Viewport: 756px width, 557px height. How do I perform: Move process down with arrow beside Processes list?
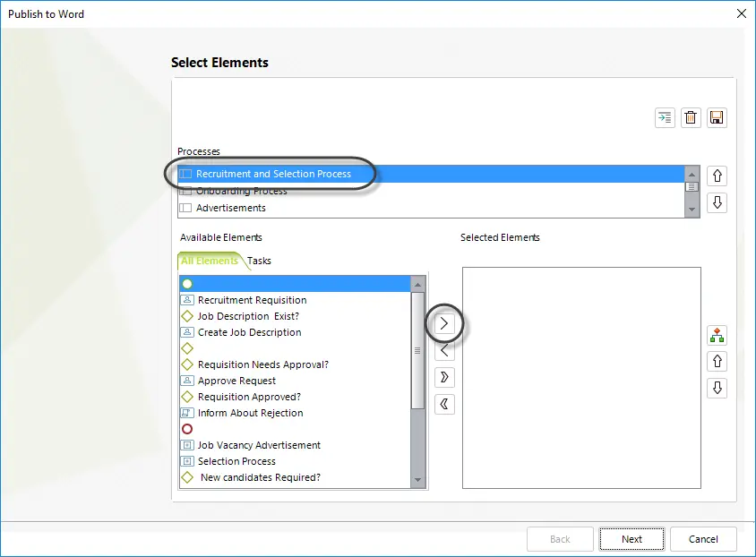pos(717,202)
